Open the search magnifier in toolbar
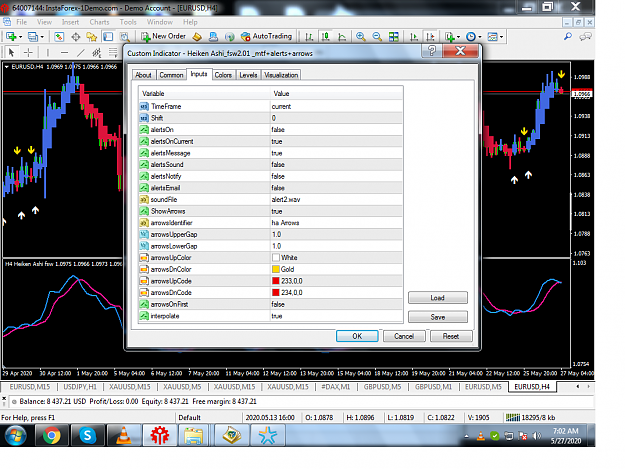 (568, 37)
